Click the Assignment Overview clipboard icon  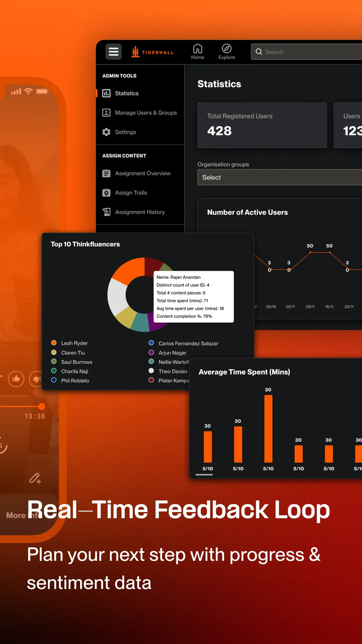pyautogui.click(x=106, y=173)
